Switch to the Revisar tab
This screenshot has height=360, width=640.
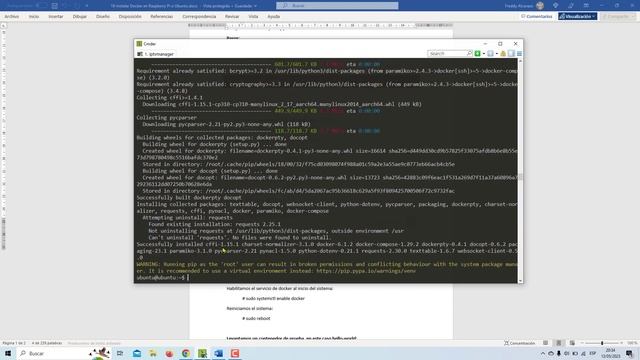[x=232, y=16]
